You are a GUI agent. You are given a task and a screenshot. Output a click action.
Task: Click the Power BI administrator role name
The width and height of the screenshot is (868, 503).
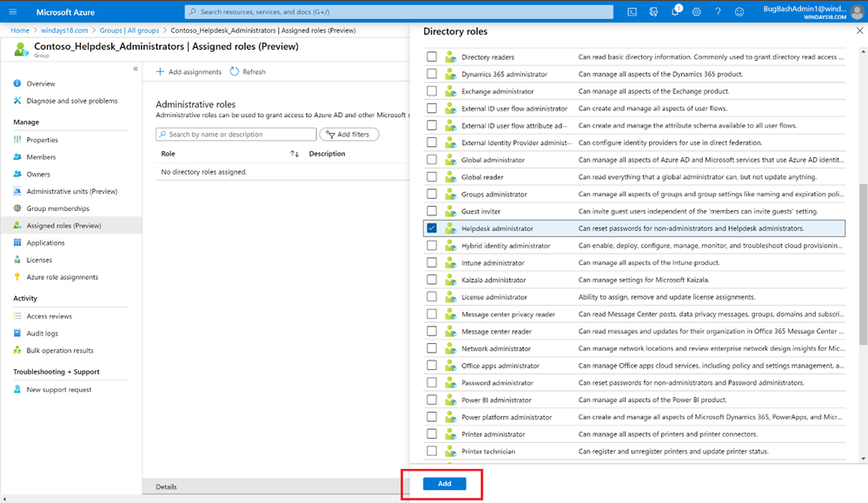(496, 400)
